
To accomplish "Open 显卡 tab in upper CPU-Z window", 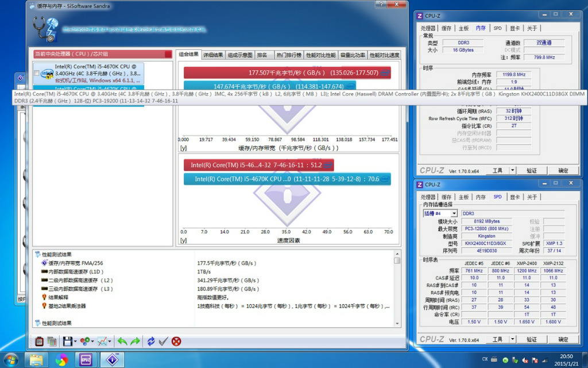I will (x=515, y=28).
